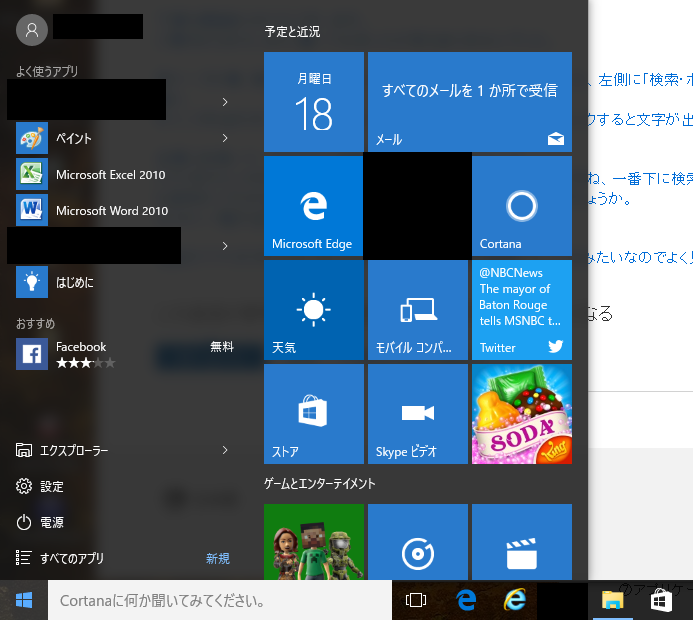Open the モバイル コンパニオン tile
Image resolution: width=693 pixels, height=620 pixels.
click(x=418, y=310)
